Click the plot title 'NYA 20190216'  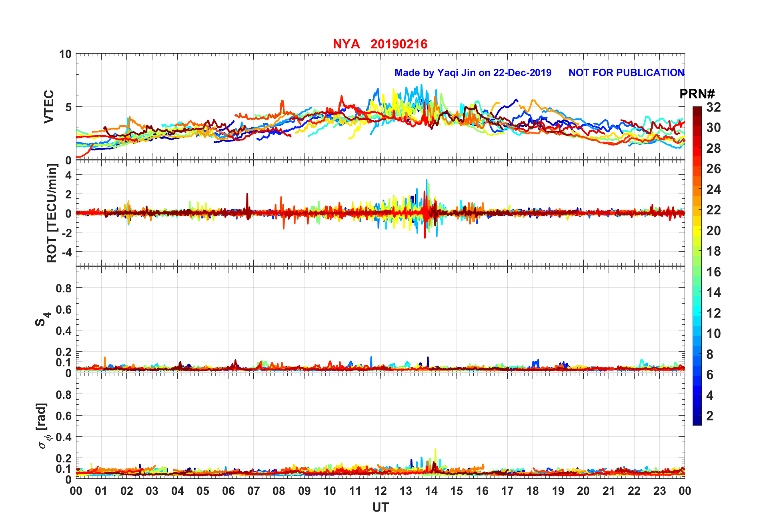click(380, 44)
